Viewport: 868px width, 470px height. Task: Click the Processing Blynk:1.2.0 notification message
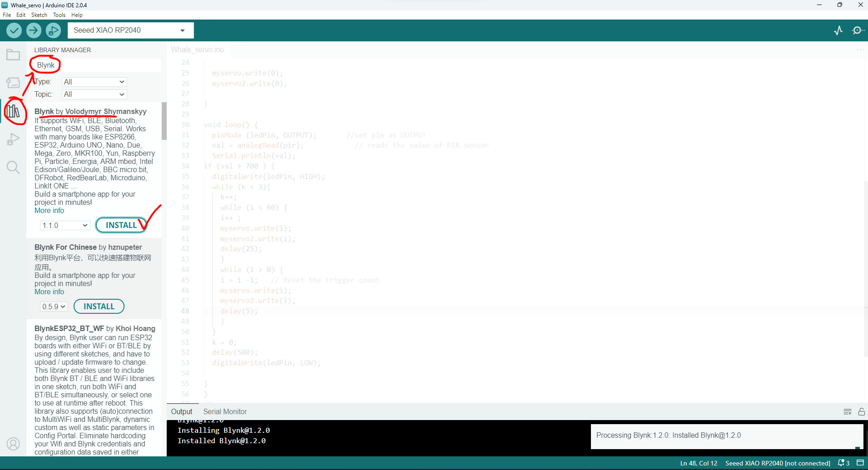[x=669, y=435]
